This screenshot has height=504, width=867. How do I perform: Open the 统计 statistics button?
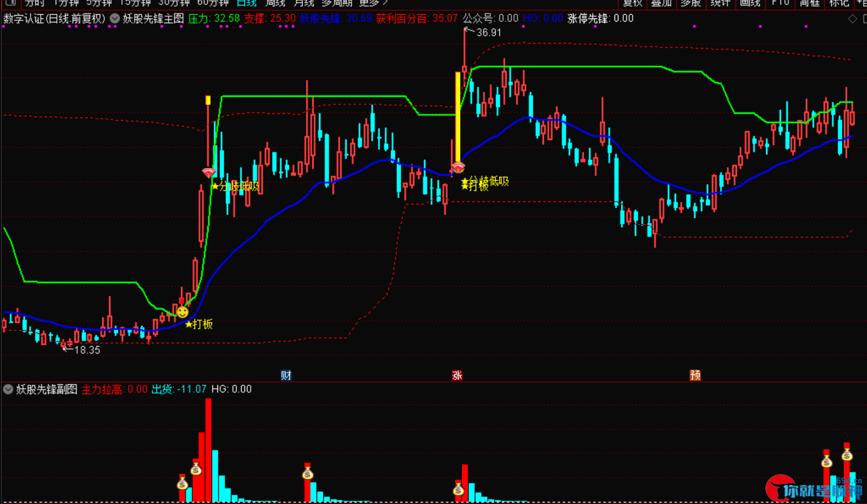pos(720,3)
